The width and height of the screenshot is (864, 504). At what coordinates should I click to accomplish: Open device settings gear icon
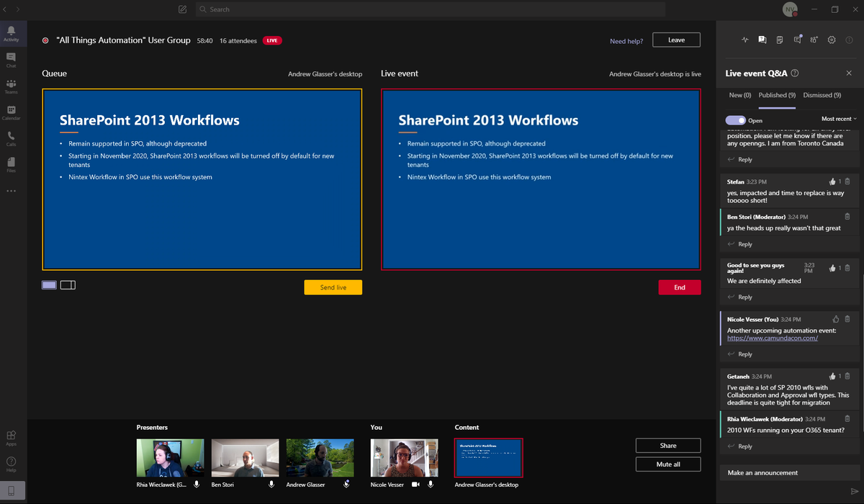pyautogui.click(x=832, y=40)
